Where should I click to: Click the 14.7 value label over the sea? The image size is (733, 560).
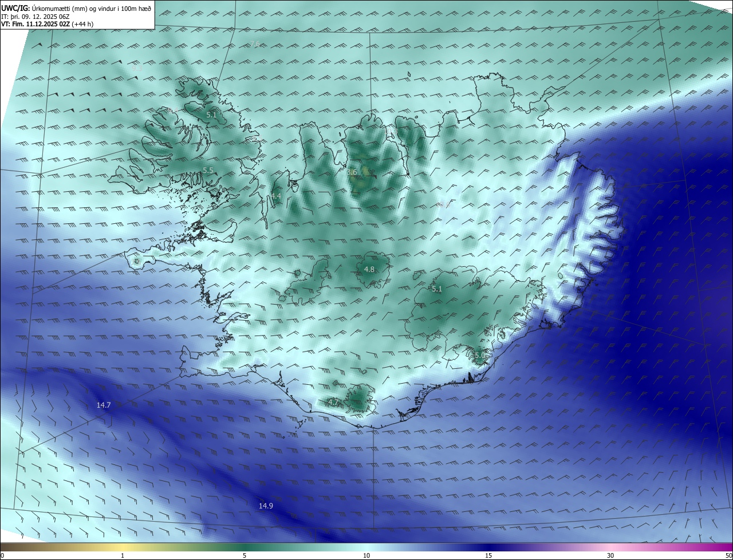point(104,405)
